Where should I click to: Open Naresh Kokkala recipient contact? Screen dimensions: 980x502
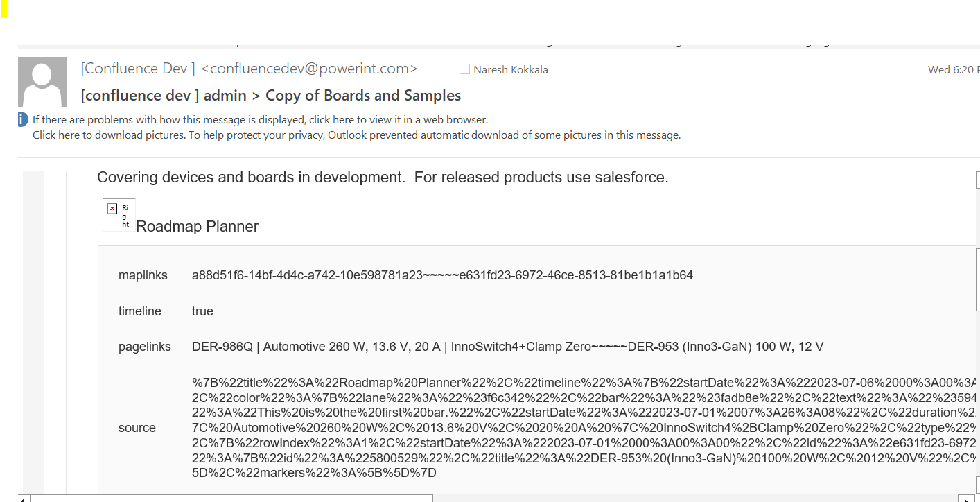click(x=511, y=69)
